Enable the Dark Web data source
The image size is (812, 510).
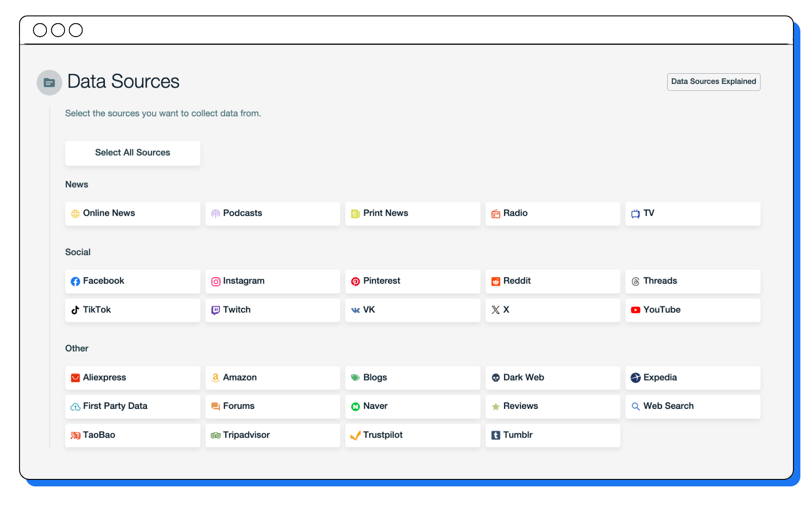coord(552,377)
